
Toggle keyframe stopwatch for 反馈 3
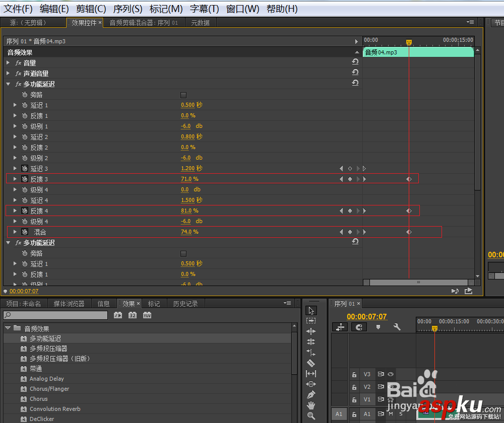click(x=25, y=179)
